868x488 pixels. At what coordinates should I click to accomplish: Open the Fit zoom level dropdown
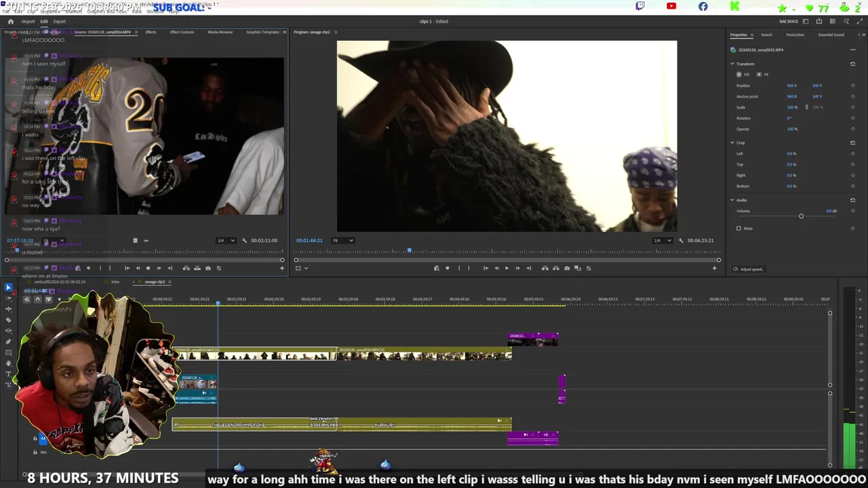click(342, 240)
